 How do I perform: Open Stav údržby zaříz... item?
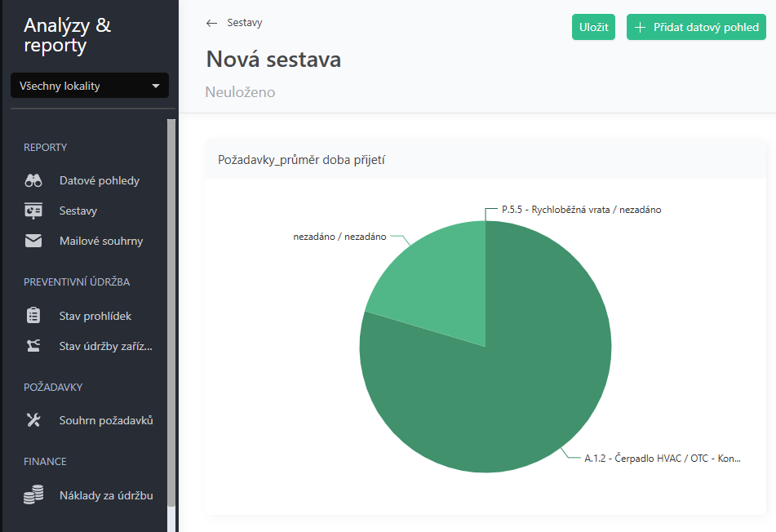point(105,346)
